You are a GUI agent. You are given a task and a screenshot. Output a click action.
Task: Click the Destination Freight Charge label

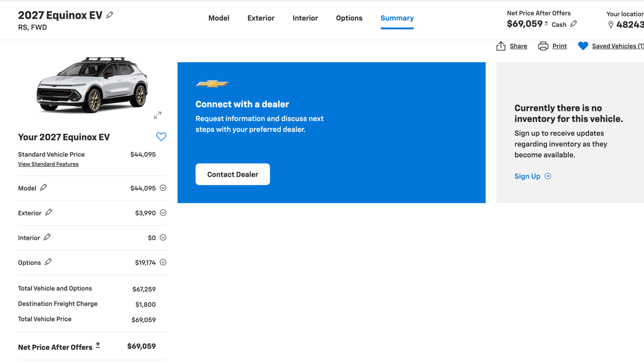click(58, 304)
